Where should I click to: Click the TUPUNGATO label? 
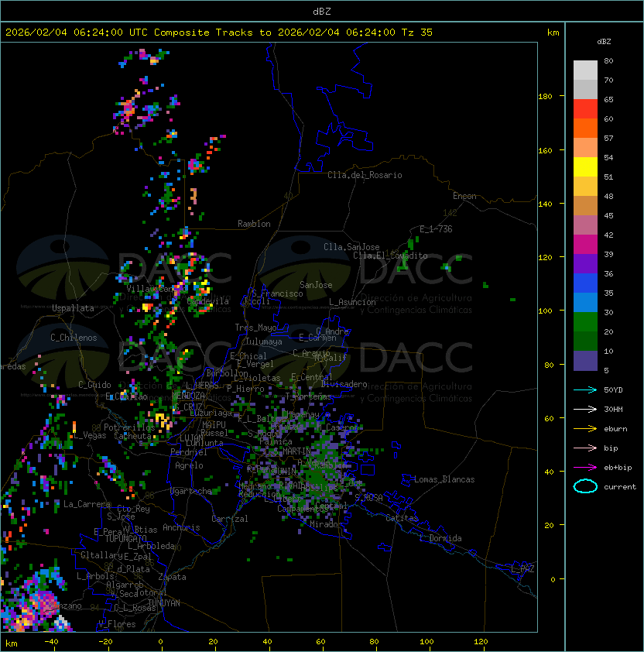click(x=125, y=538)
